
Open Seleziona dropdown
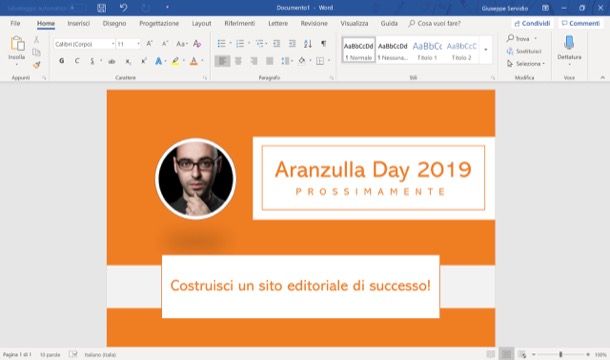coord(525,63)
